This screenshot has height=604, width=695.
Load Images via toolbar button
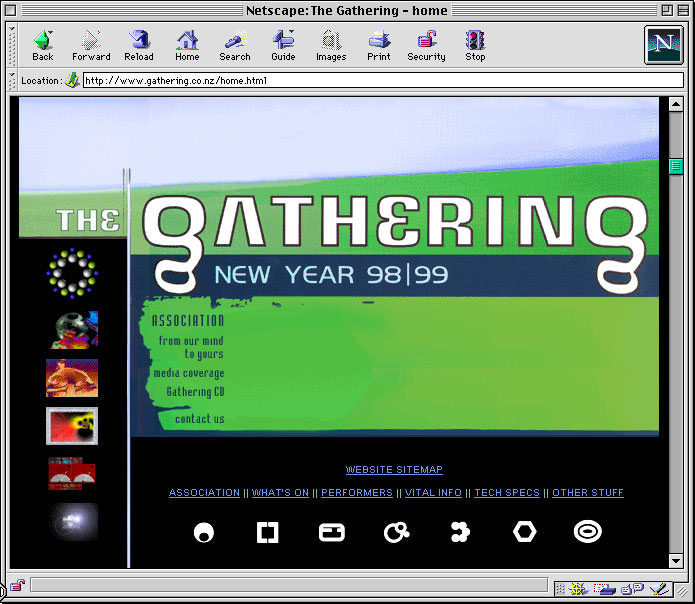tap(331, 45)
